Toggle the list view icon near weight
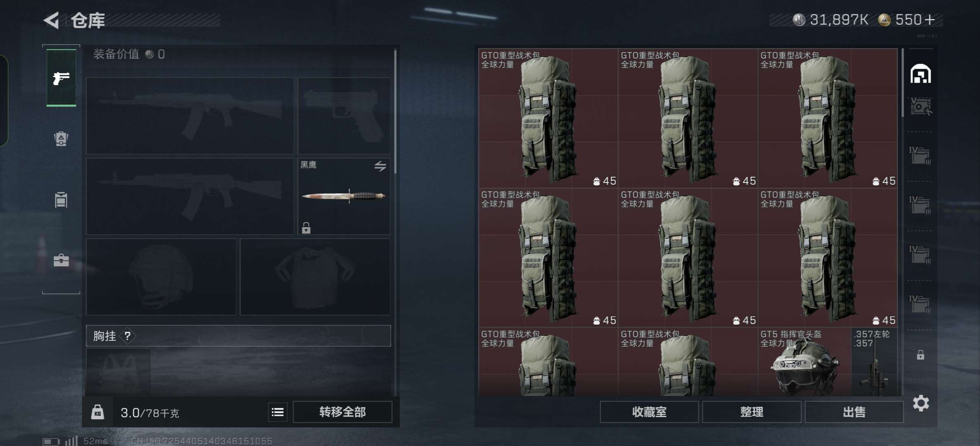 pos(278,412)
